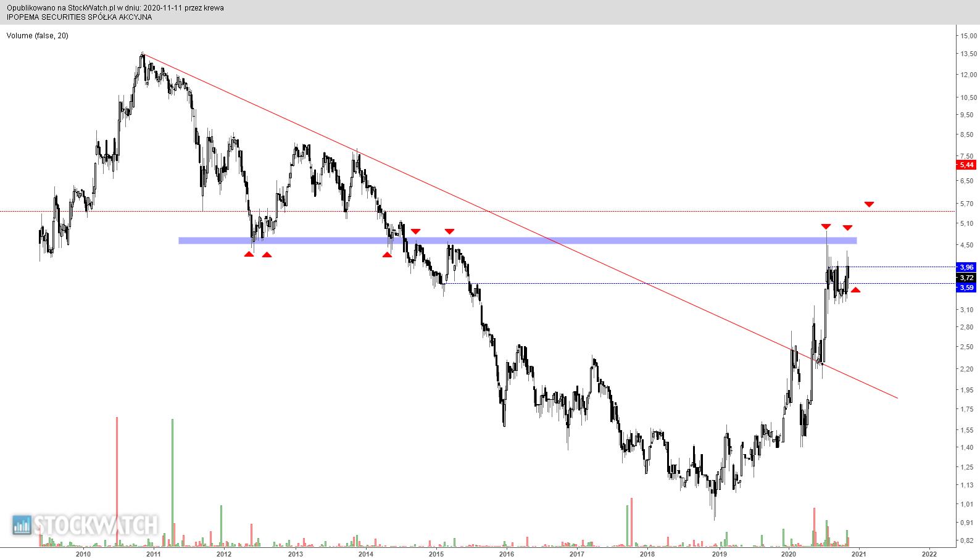The height and width of the screenshot is (559, 980).
Task: Click the 6,50 price axis value
Action: 968,181
